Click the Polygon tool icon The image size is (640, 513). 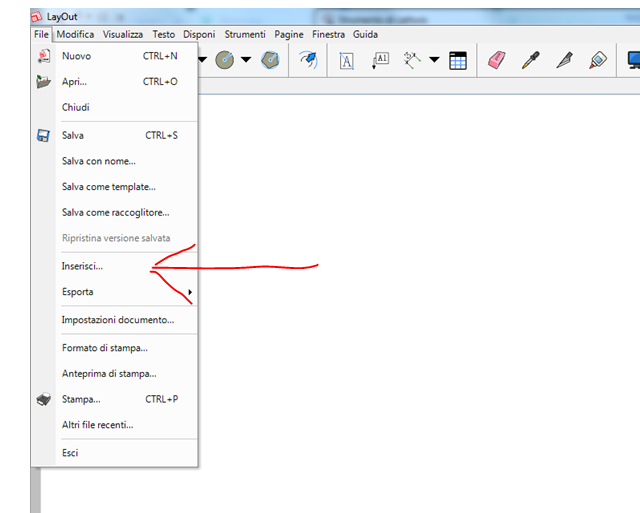270,61
